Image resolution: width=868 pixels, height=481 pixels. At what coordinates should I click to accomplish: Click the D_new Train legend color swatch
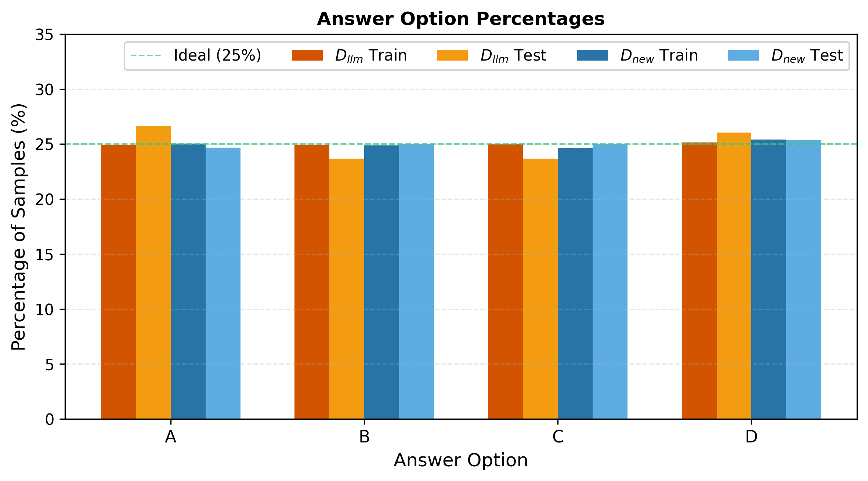coord(593,55)
